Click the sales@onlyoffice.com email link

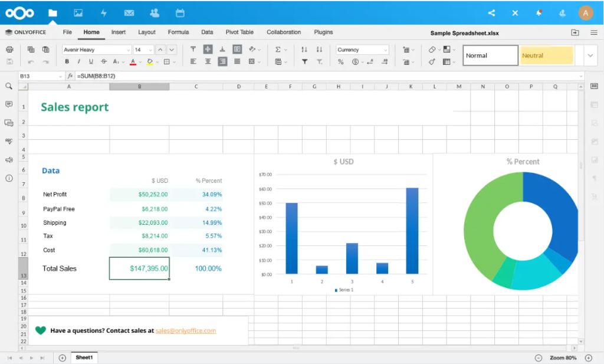(186, 331)
